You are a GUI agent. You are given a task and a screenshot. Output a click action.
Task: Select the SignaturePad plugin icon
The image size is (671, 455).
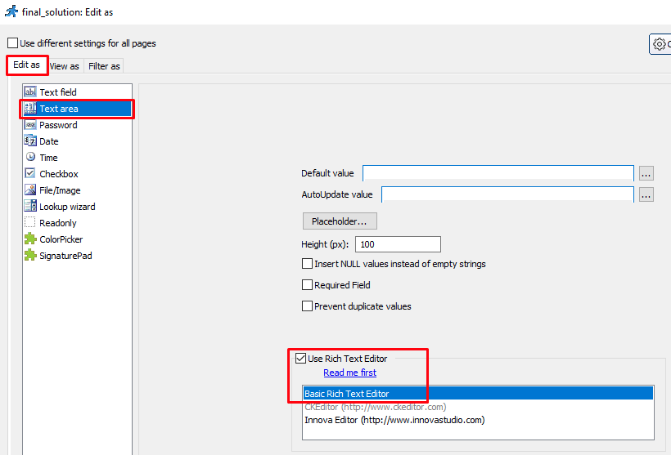(x=30, y=256)
